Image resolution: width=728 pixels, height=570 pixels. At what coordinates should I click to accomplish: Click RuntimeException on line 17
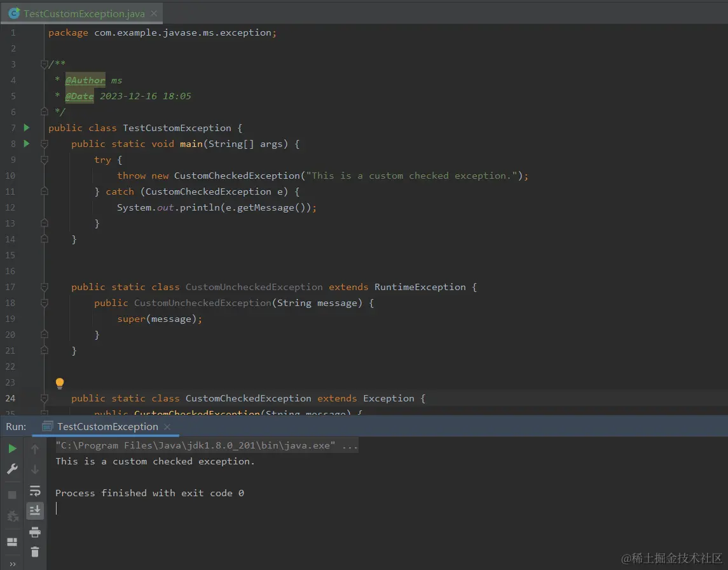click(x=420, y=287)
